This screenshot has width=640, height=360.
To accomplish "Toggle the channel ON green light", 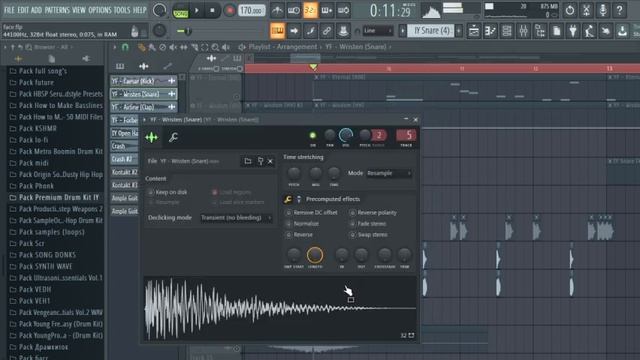I will [x=313, y=136].
